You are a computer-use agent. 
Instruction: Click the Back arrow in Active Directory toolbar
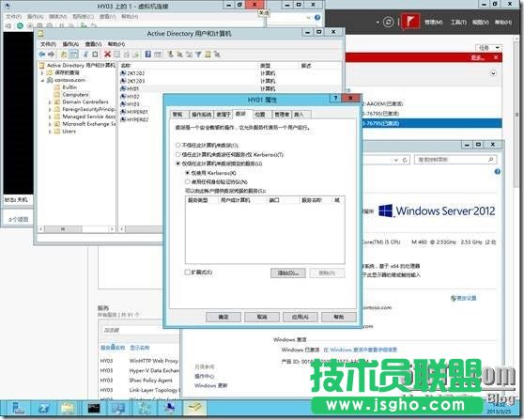click(x=41, y=54)
